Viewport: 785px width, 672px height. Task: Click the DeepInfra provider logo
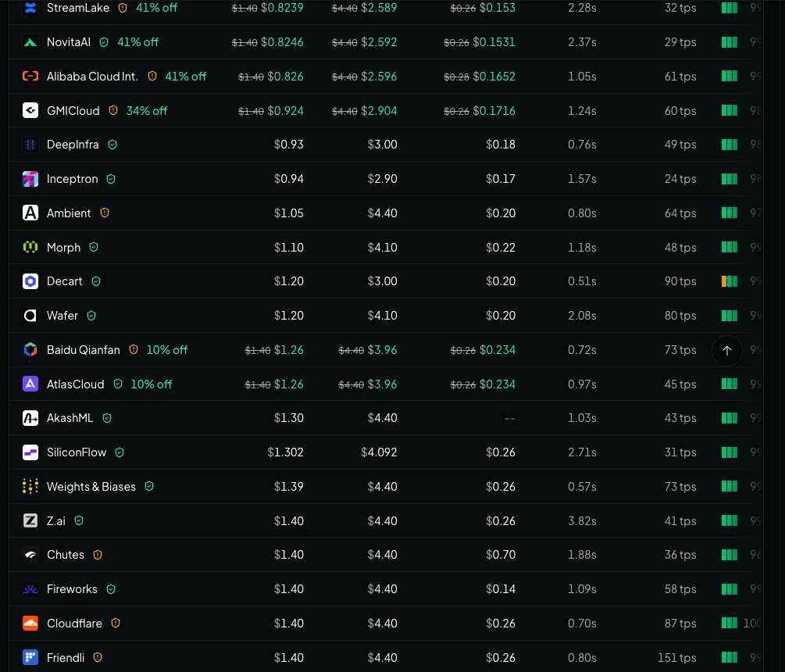click(30, 145)
